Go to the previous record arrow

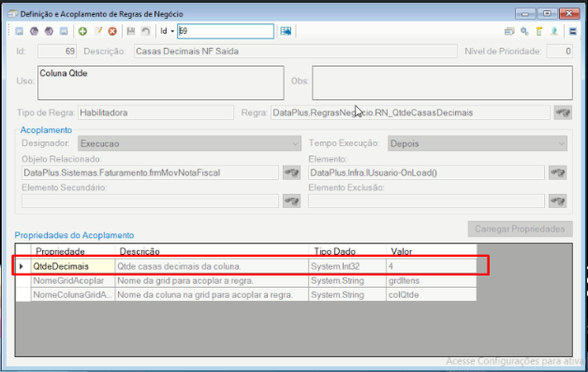pyautogui.click(x=34, y=31)
